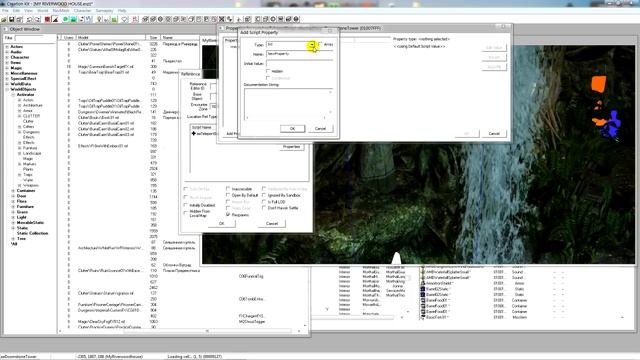
Task: Expand the Container tree node
Action: pos(13,191)
